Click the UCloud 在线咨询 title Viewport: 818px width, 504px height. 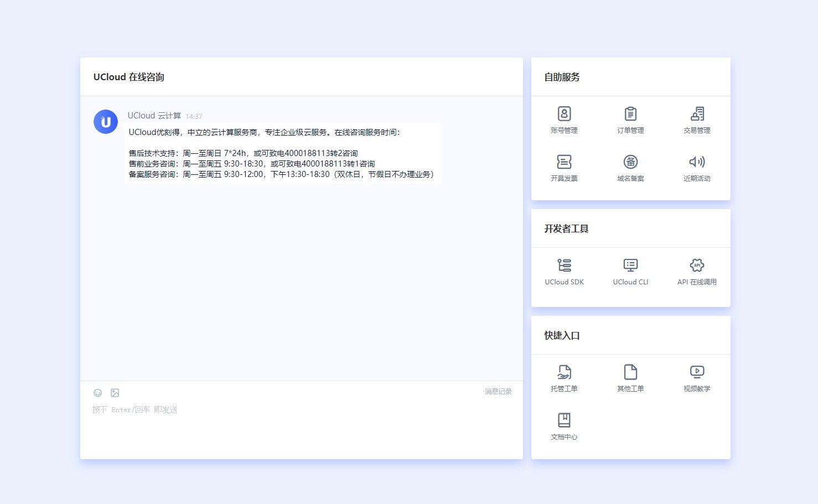128,77
